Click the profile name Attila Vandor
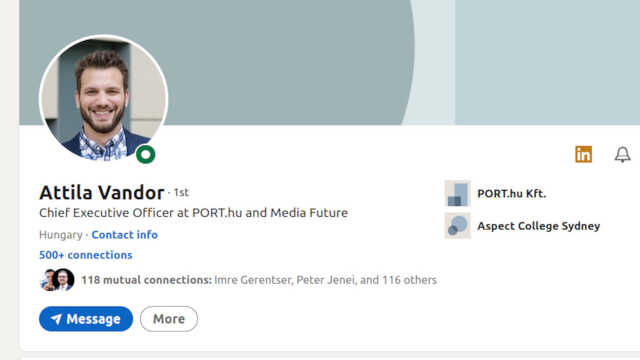640x360 pixels. pos(102,193)
